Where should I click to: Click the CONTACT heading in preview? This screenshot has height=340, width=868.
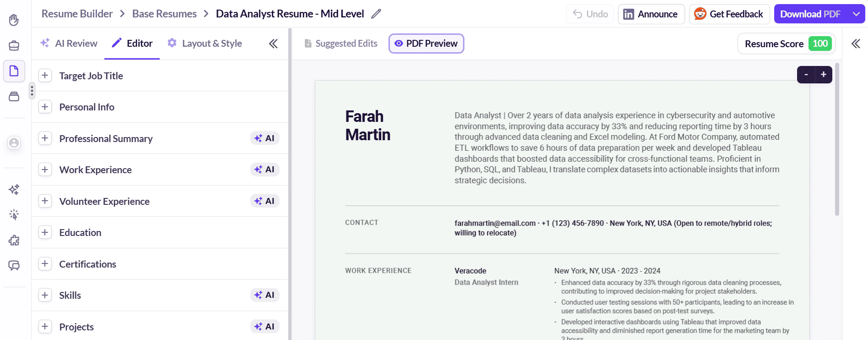click(361, 223)
